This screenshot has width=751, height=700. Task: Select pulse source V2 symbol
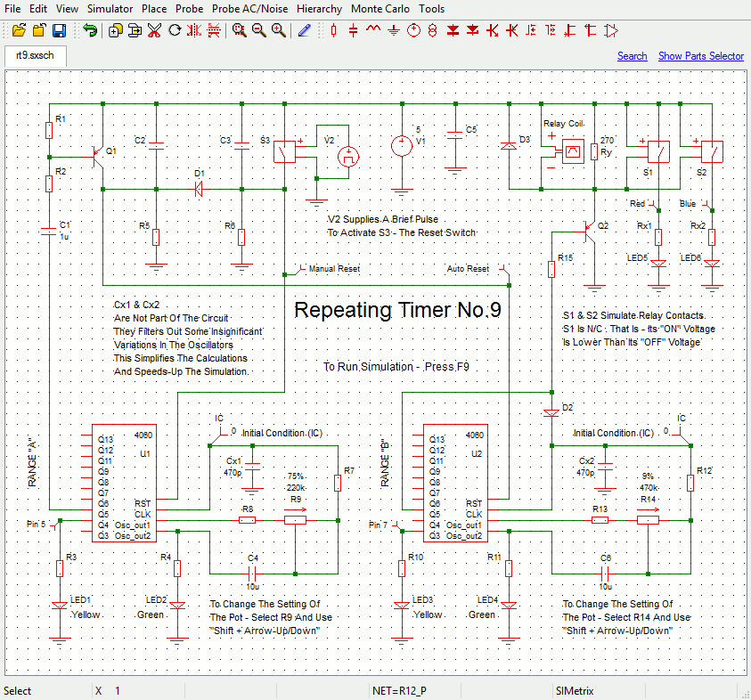(348, 157)
